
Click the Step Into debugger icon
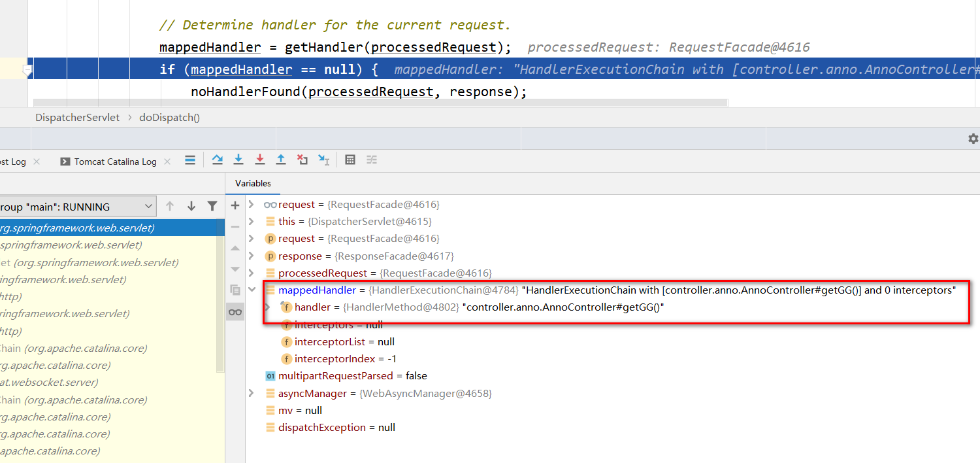(238, 160)
